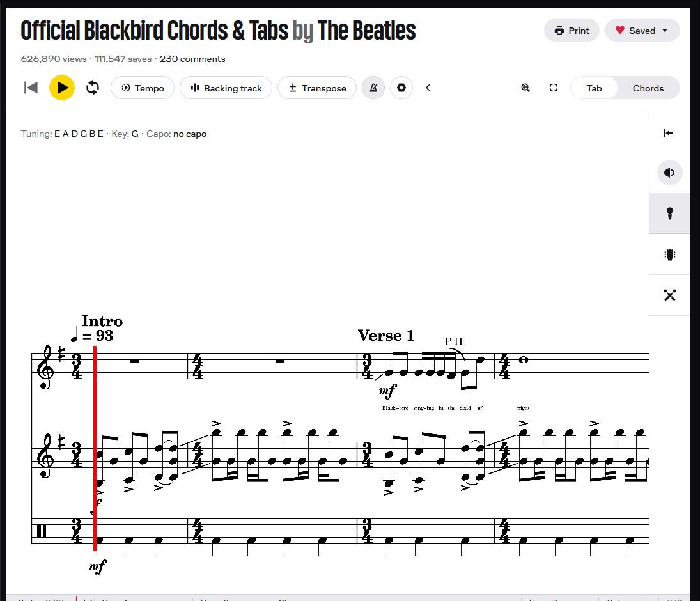
Task: Click the yellow Play button
Action: (61, 88)
